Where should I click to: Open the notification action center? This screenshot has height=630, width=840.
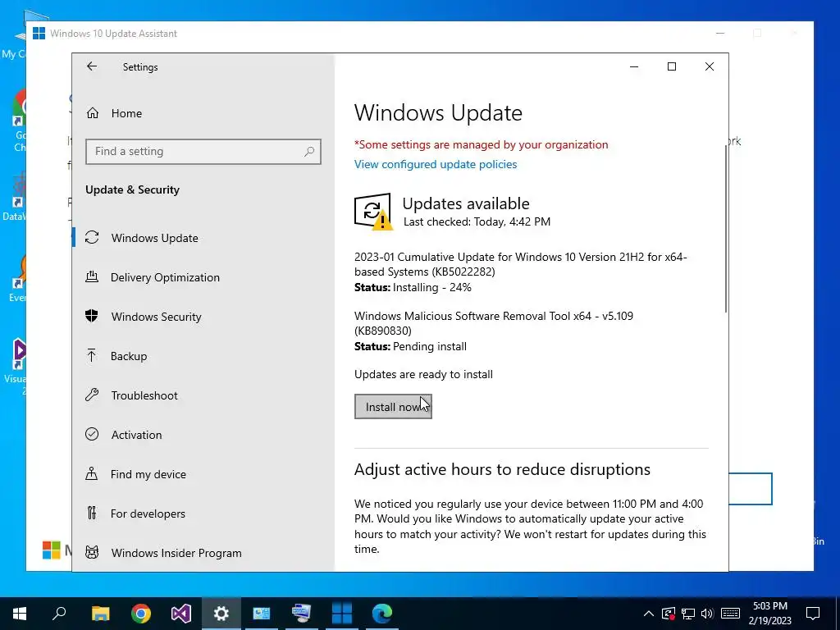(813, 614)
